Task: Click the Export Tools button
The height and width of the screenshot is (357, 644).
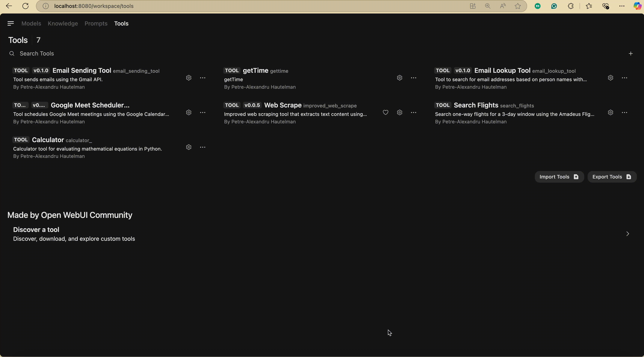Action: tap(612, 177)
